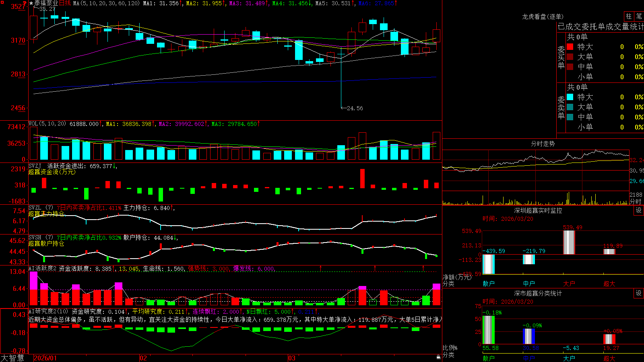The image size is (644, 362).
Task: Click the star icon beside 泰福泵业
Action: (x=31, y=3)
